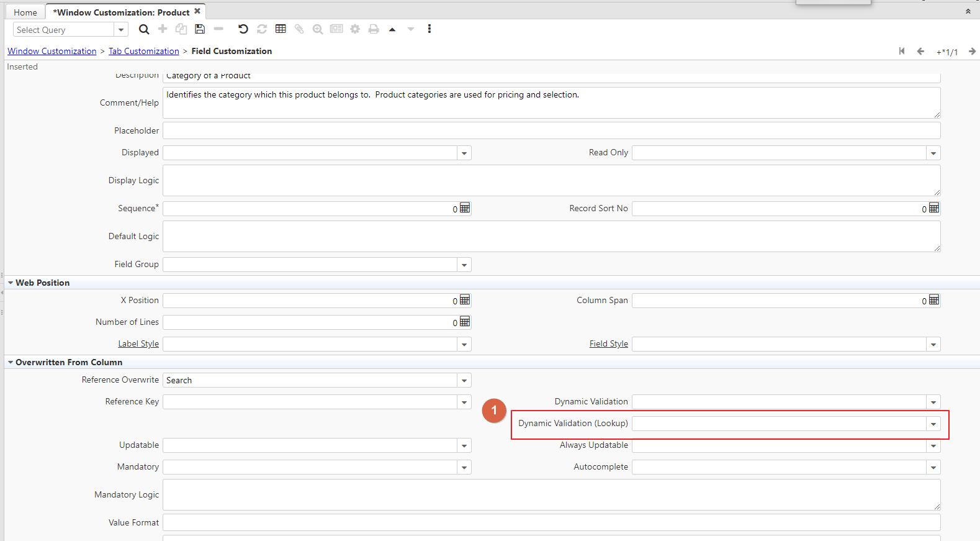The height and width of the screenshot is (541, 980).
Task: Open calculator for the Column Span field
Action: pyautogui.click(x=934, y=300)
